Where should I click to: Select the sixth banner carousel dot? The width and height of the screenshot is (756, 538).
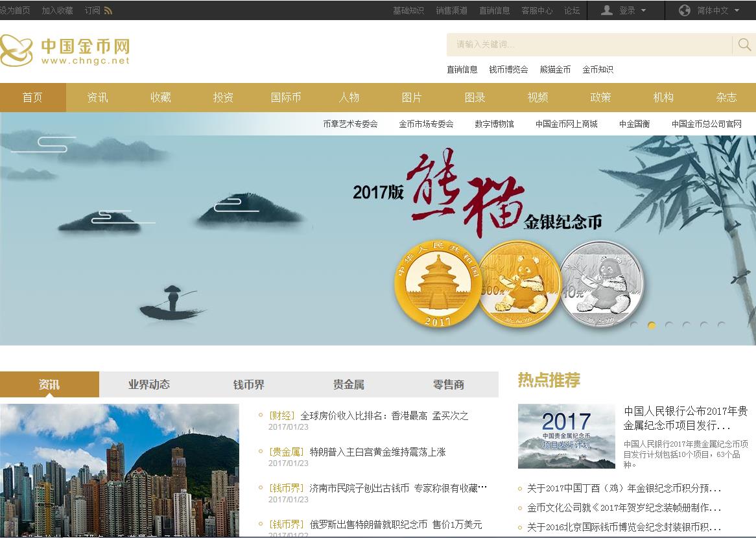point(721,325)
